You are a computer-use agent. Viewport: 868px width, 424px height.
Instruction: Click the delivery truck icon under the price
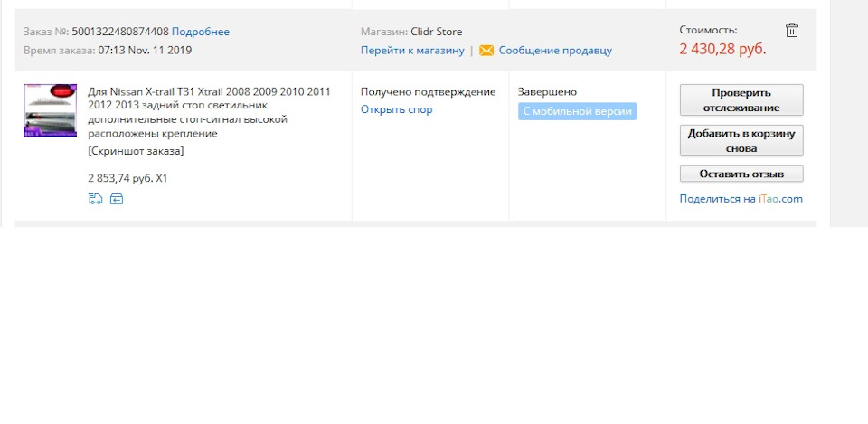(95, 199)
